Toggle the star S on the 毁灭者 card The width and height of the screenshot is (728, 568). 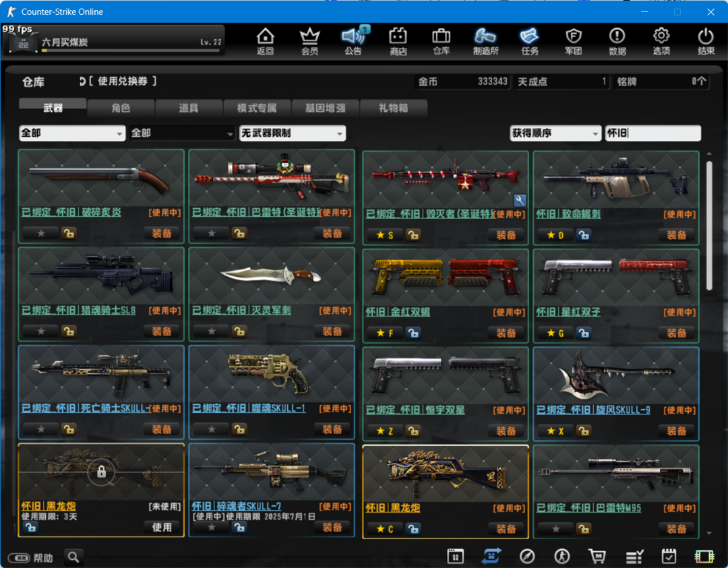point(384,234)
